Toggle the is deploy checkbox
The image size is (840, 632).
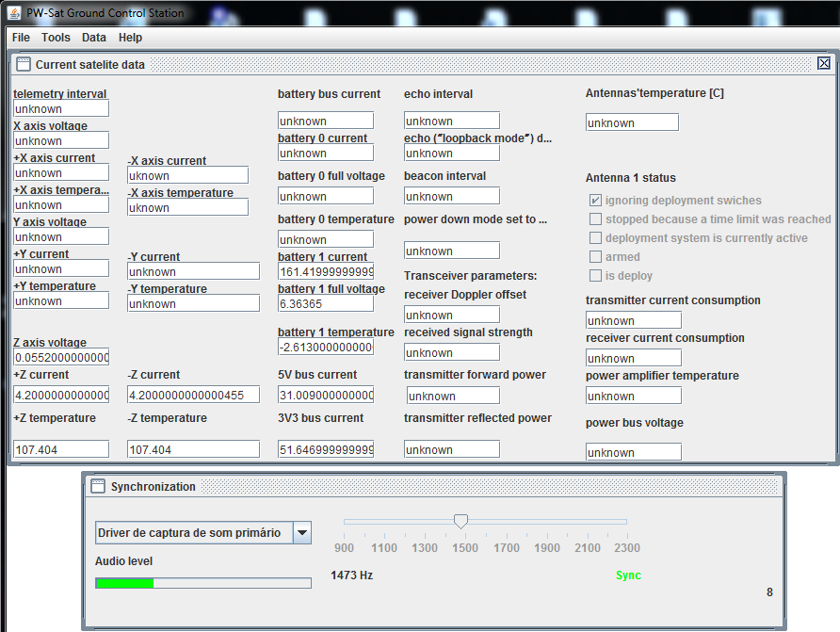(x=595, y=275)
